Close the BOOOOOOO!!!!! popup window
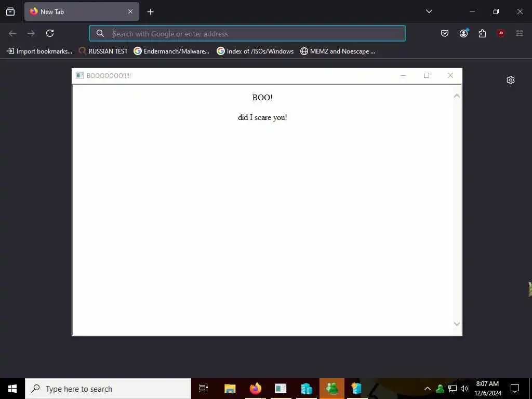Viewport: 532px width, 399px height. pyautogui.click(x=450, y=75)
